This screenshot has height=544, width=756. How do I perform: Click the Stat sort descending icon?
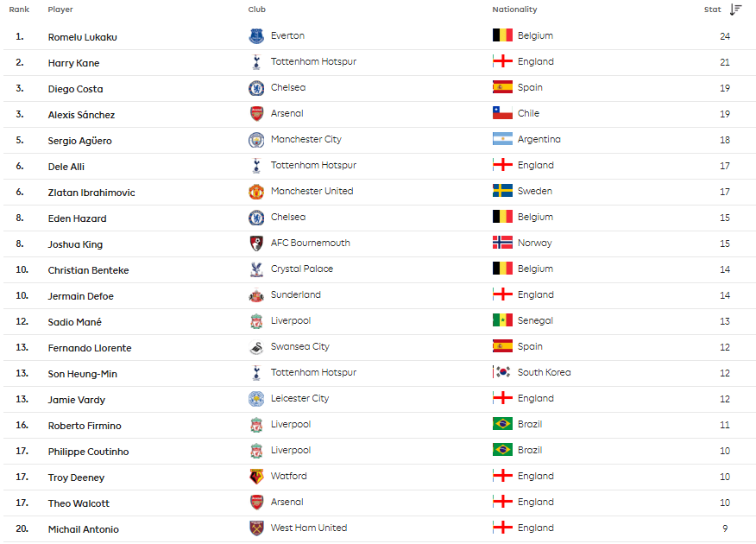[x=735, y=9]
